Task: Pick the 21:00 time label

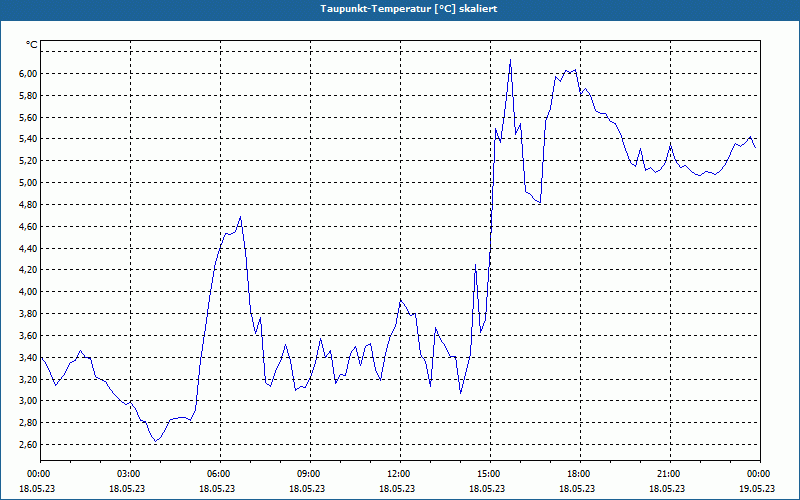Action: tap(670, 474)
